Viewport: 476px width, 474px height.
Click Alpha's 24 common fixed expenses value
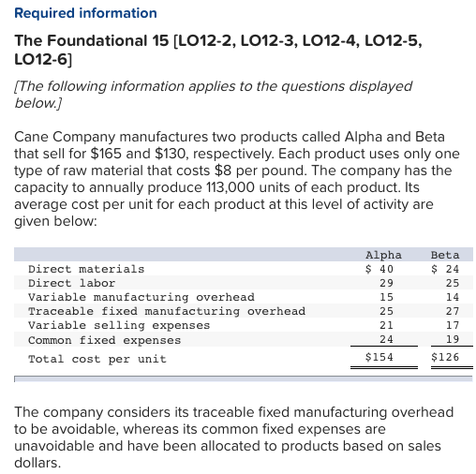(x=386, y=339)
